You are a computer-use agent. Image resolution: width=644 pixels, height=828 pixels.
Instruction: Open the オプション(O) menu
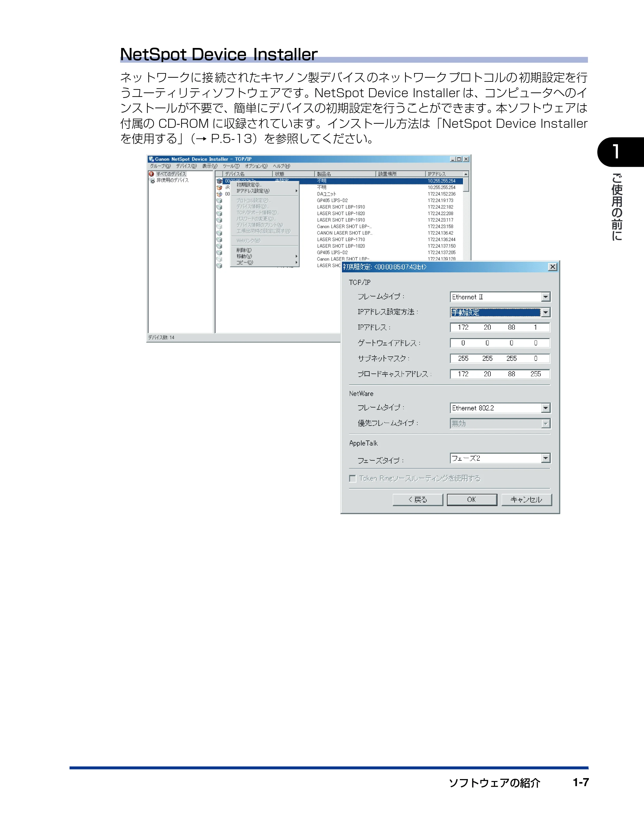[x=256, y=166]
